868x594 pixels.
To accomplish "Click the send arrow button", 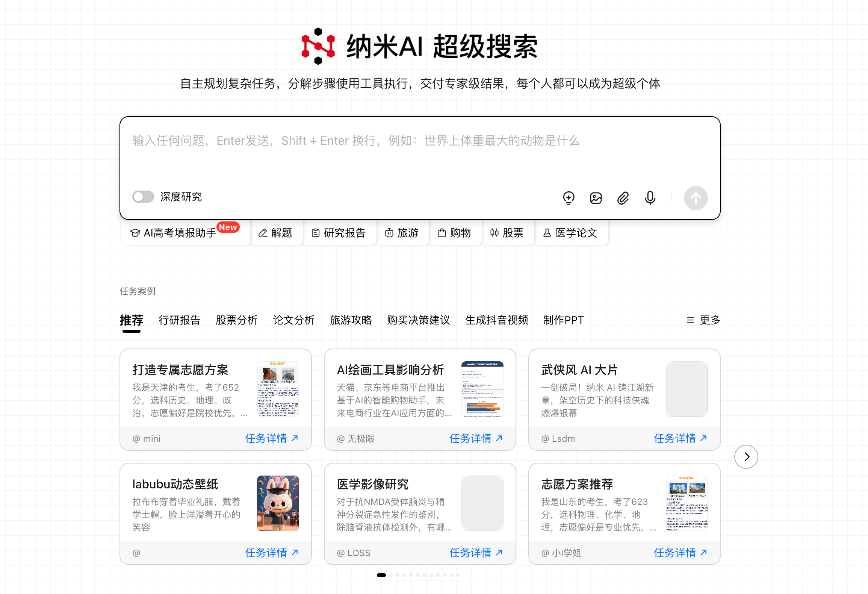I will pyautogui.click(x=696, y=198).
